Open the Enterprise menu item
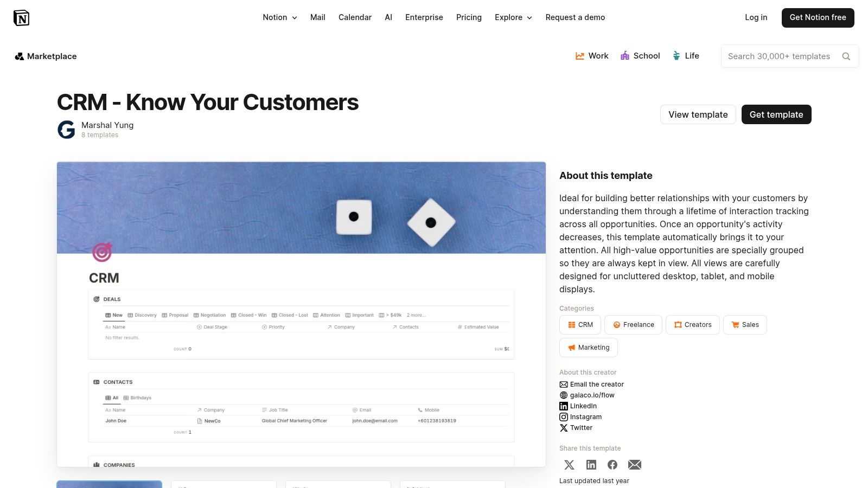868x488 pixels. coord(424,17)
